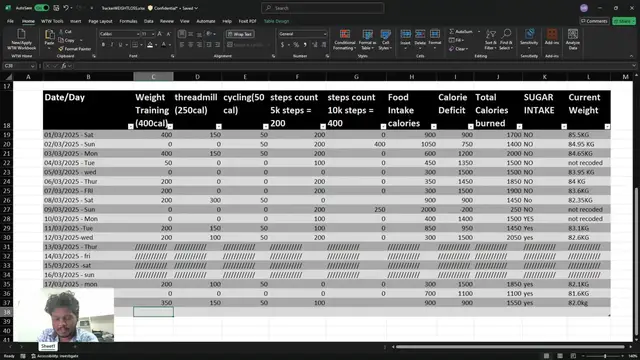Click the Sort & Filter icon
The width and height of the screenshot is (640, 360).
pyautogui.click(x=491, y=34)
